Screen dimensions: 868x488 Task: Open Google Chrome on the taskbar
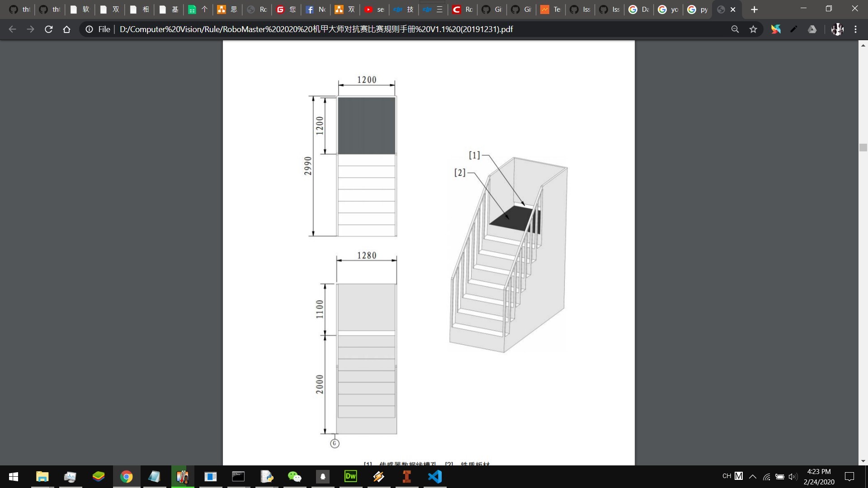(127, 477)
